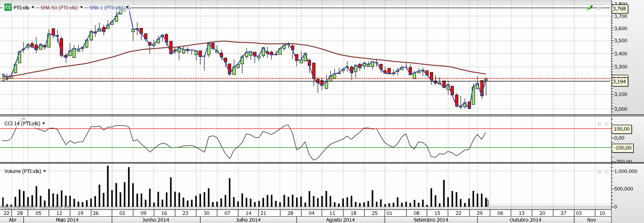Screen dimensions: 644x223
Task: Expand the Volume indicator dropdown
Action: (45, 171)
